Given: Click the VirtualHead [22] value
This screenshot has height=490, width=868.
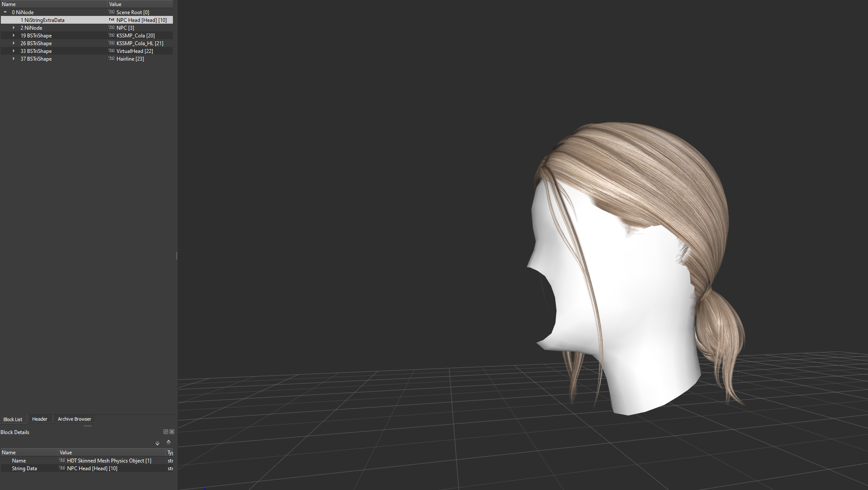Looking at the screenshot, I should coord(135,51).
